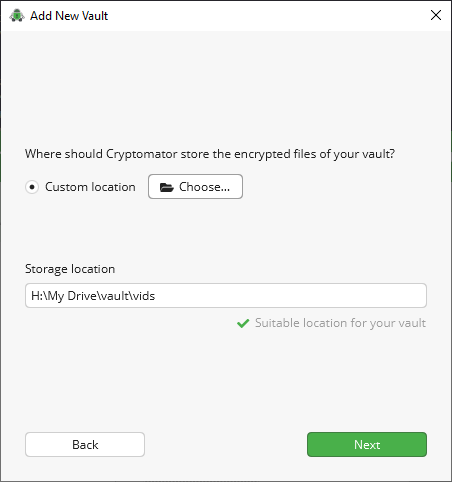
Task: Select the Custom location radio button
Action: [x=32, y=187]
